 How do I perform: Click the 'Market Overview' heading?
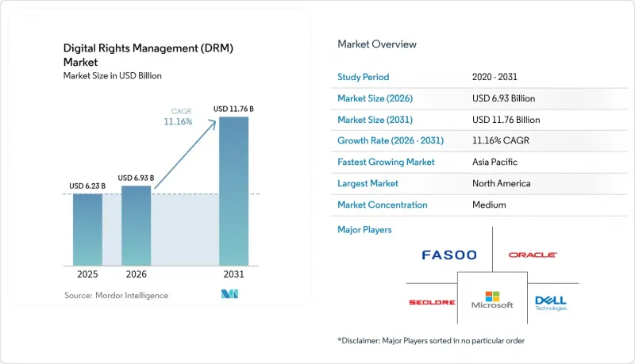pyautogui.click(x=377, y=44)
